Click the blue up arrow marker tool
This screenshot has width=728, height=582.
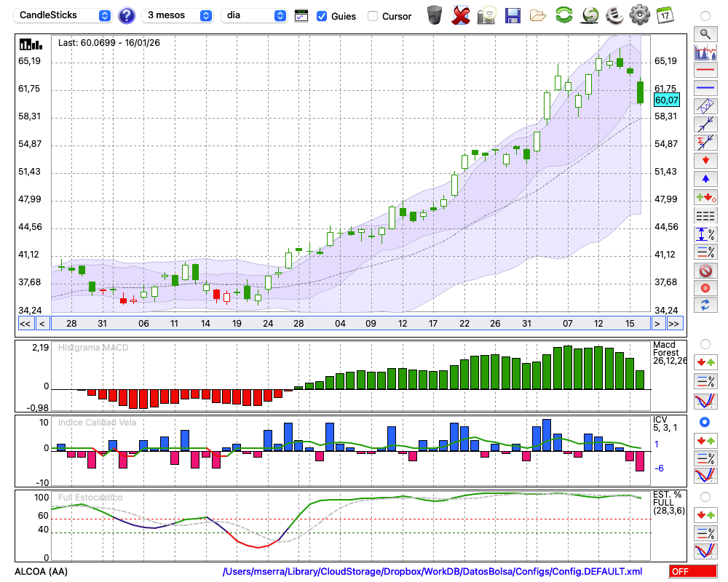pyautogui.click(x=705, y=178)
